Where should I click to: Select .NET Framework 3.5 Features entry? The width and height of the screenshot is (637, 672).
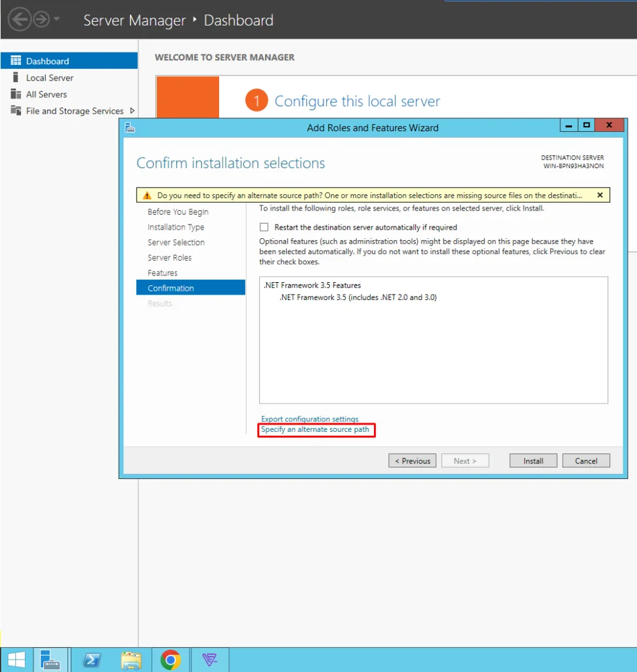pos(312,285)
